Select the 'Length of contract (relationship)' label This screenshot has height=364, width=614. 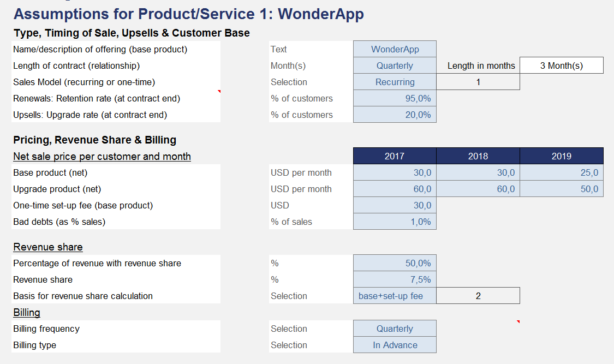tap(76, 65)
